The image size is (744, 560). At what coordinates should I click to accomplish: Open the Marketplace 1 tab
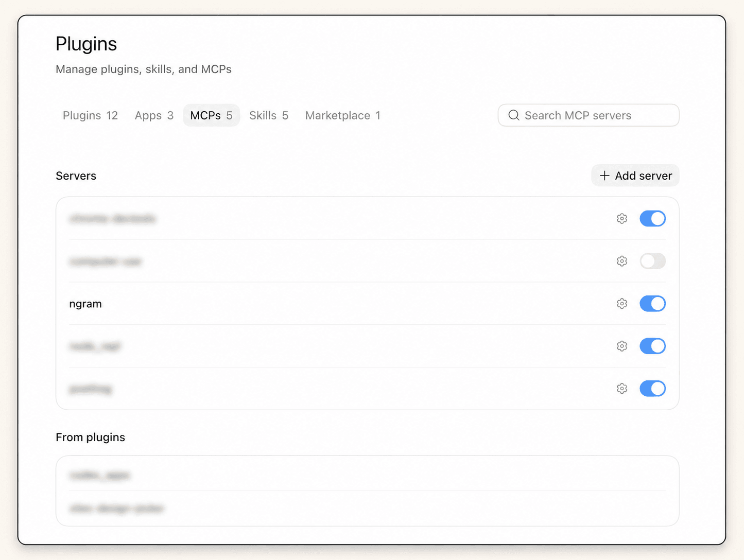(x=343, y=115)
